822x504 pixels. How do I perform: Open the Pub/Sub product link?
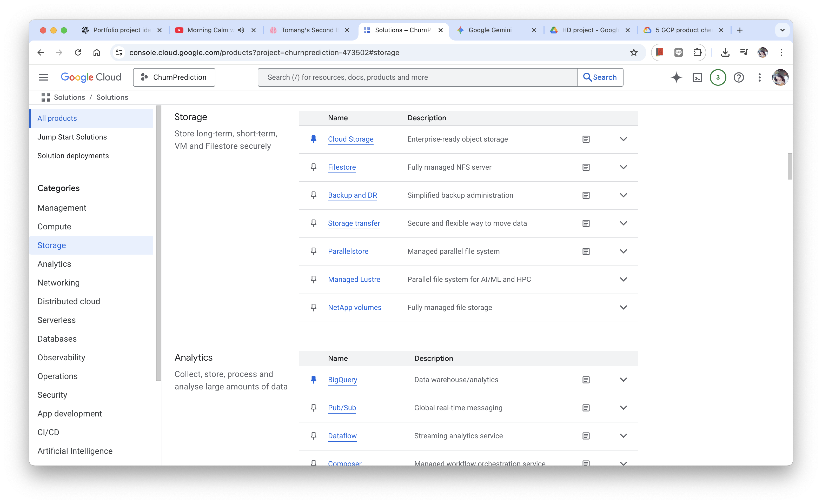[x=342, y=408]
